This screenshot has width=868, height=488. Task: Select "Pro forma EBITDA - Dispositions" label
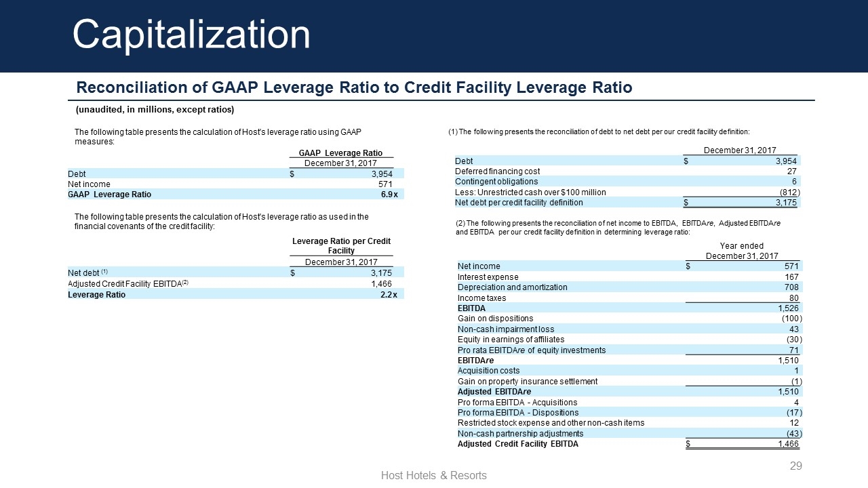518,412
